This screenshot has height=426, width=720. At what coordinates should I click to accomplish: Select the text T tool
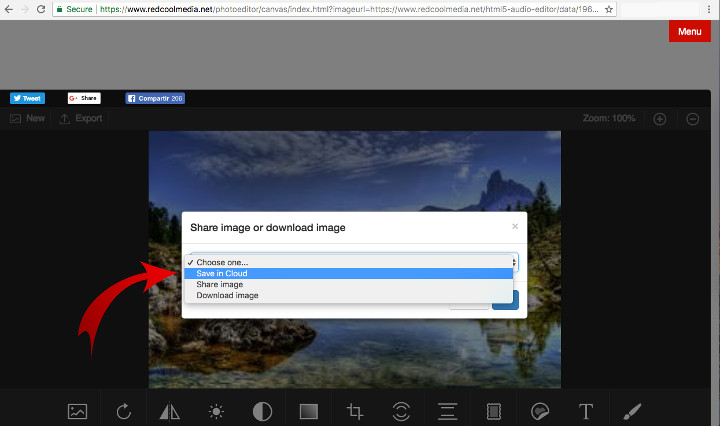(x=586, y=411)
